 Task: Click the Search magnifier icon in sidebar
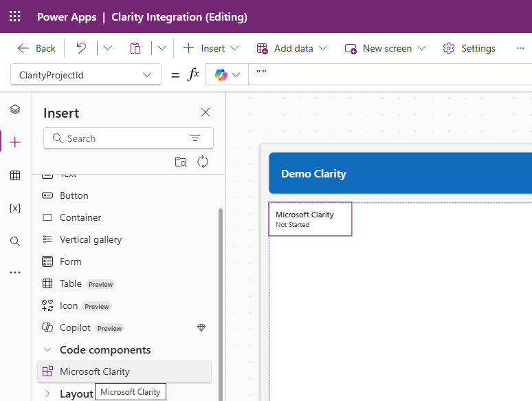[15, 241]
